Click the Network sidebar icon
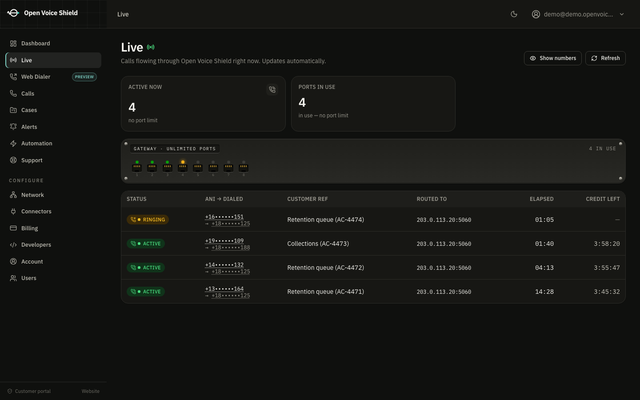Screen dimensions: 640x400 click(13, 195)
